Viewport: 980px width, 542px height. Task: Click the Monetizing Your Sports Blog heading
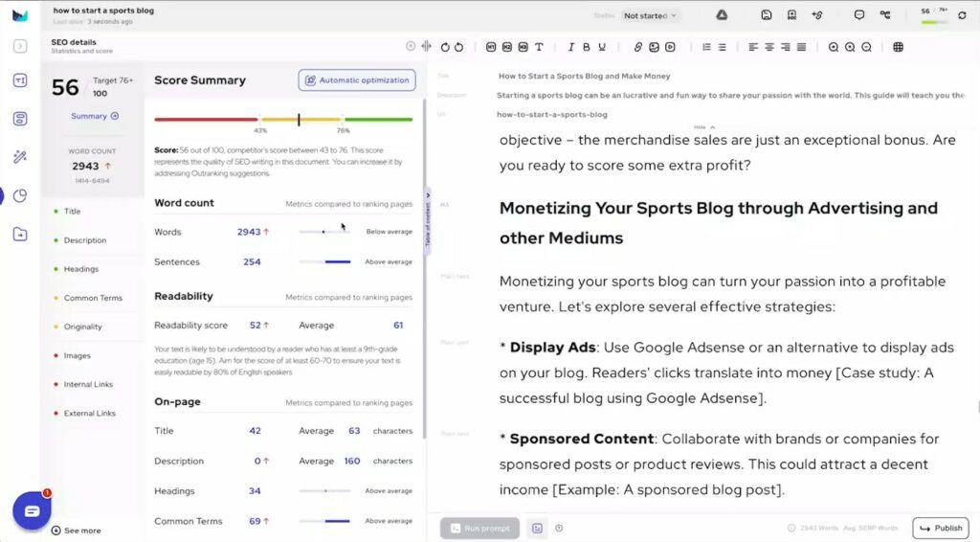coord(718,222)
